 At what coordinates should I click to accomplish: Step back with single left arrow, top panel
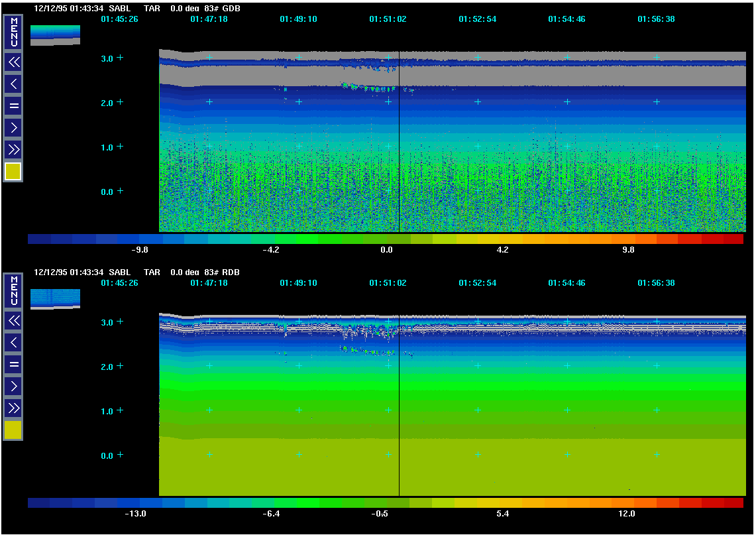point(13,84)
